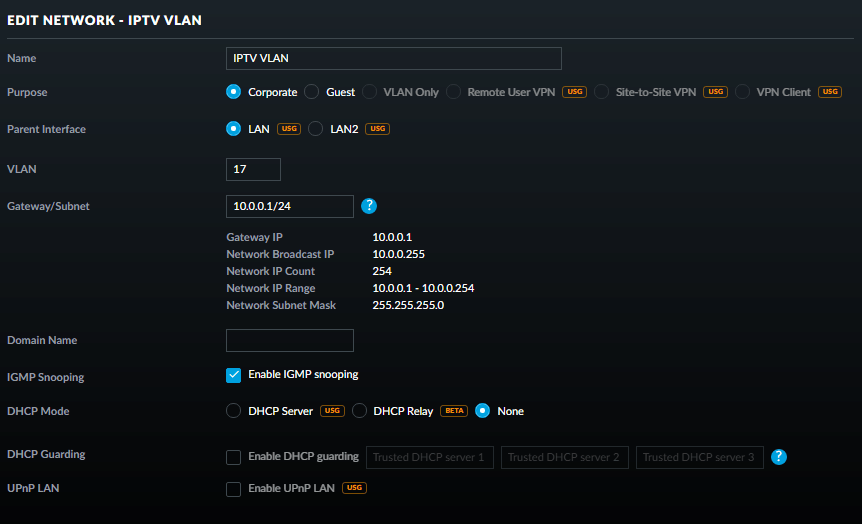Select the Corporate purpose radio button
This screenshot has width=862, height=524.
coord(233,92)
